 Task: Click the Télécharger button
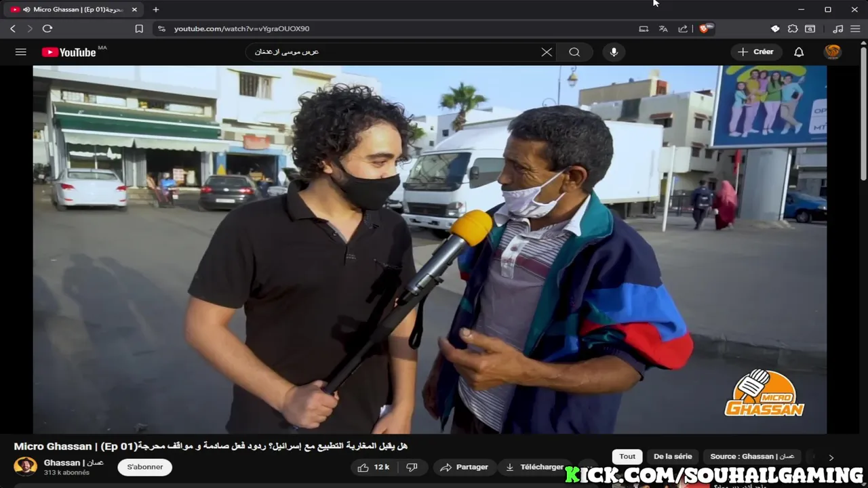[534, 467]
